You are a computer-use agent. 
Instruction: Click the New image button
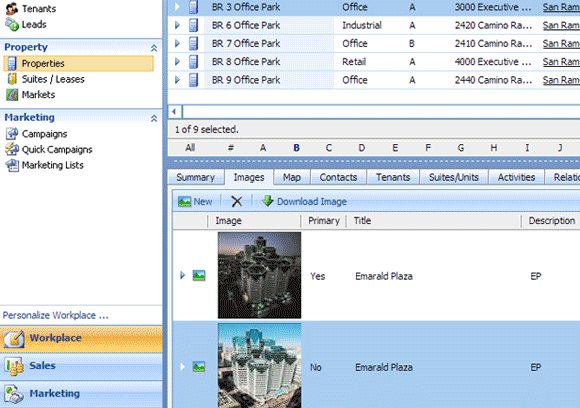pyautogui.click(x=195, y=202)
